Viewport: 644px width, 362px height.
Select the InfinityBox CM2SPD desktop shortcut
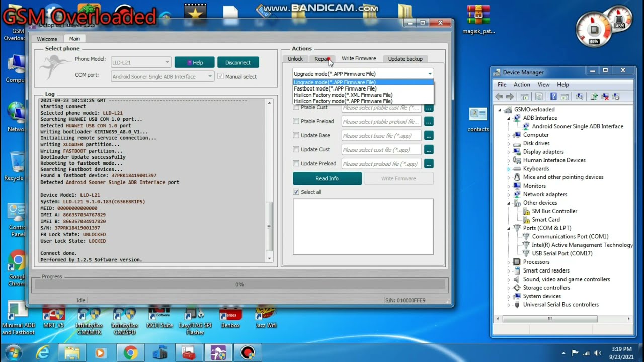(124, 322)
